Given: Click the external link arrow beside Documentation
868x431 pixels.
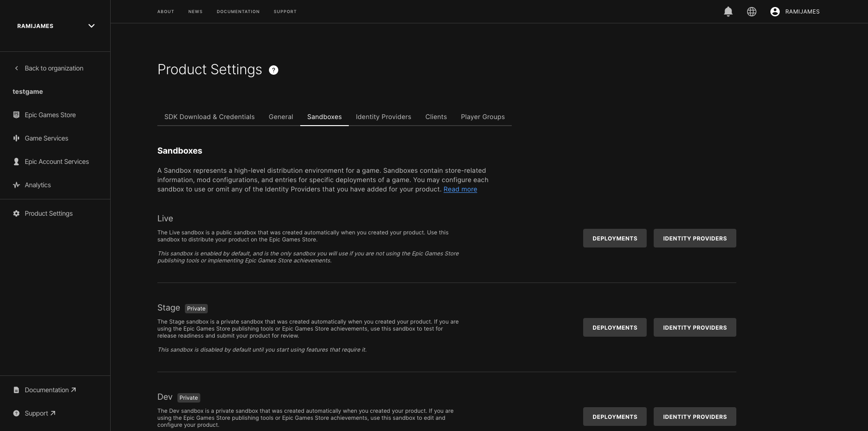Looking at the screenshot, I should 73,389.
